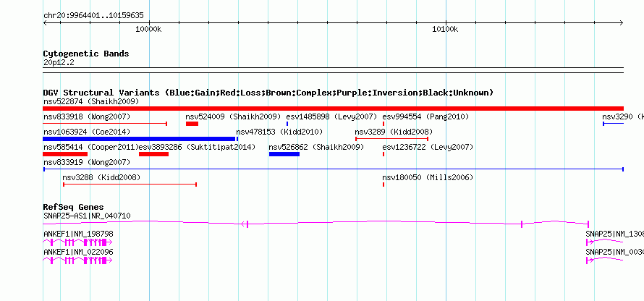Click the nsv3290 variant label

tap(622, 117)
